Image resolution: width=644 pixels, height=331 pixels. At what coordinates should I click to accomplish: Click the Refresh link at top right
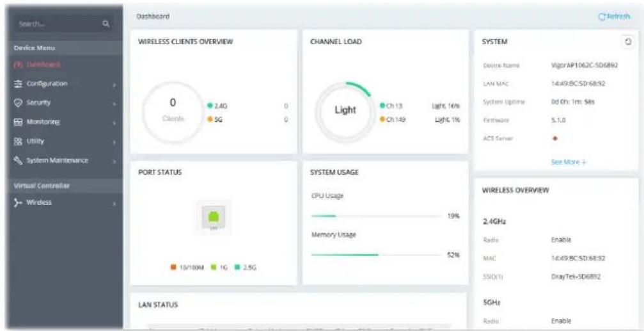tap(614, 17)
